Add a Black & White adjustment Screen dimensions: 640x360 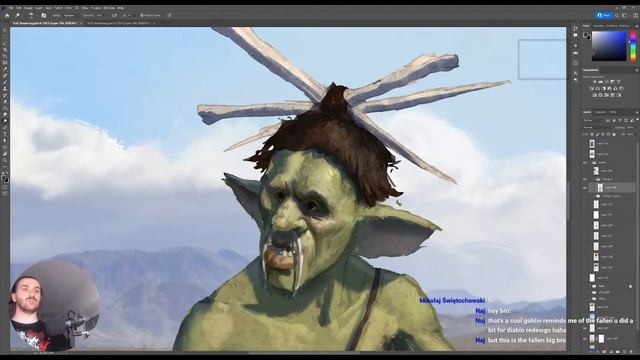[x=603, y=88]
